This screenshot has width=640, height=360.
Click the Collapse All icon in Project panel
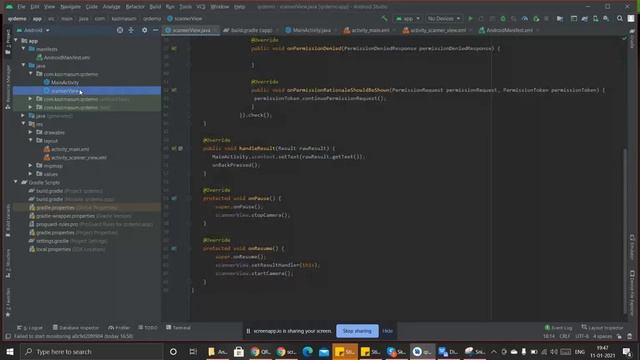pos(131,30)
